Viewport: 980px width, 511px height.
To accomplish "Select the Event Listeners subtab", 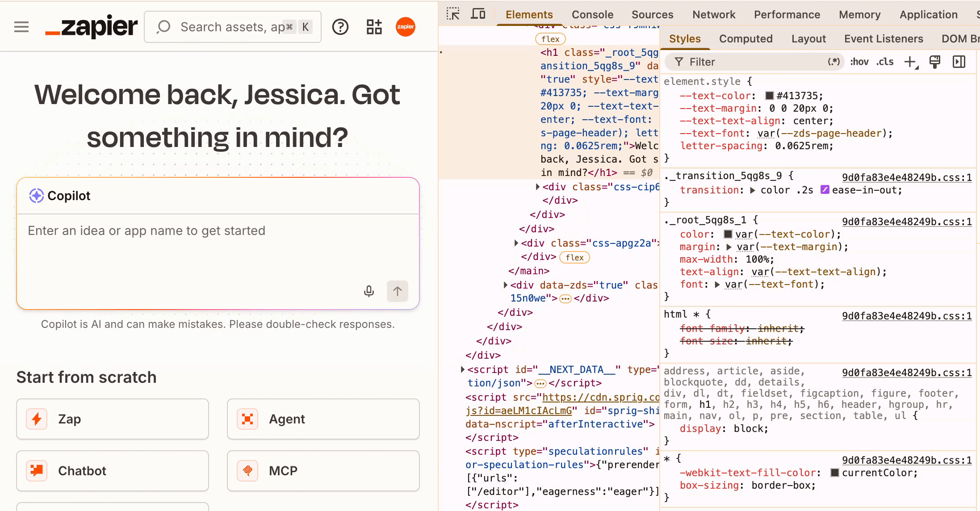I will tap(884, 39).
